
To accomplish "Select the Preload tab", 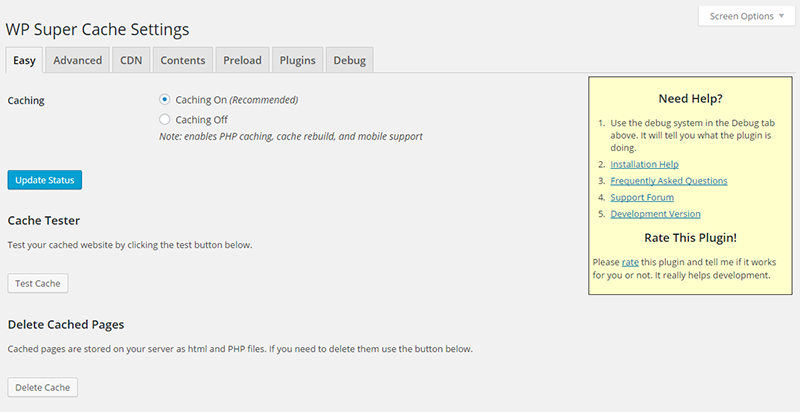I will [x=242, y=60].
